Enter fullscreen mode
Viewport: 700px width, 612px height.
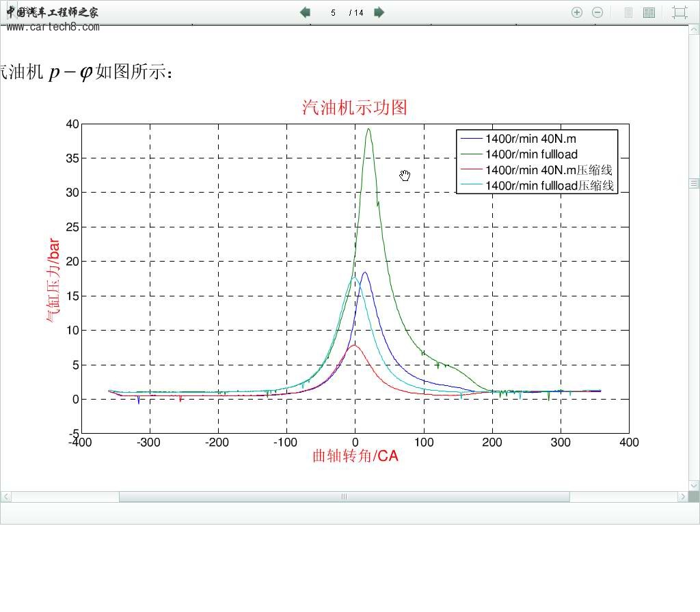point(679,12)
